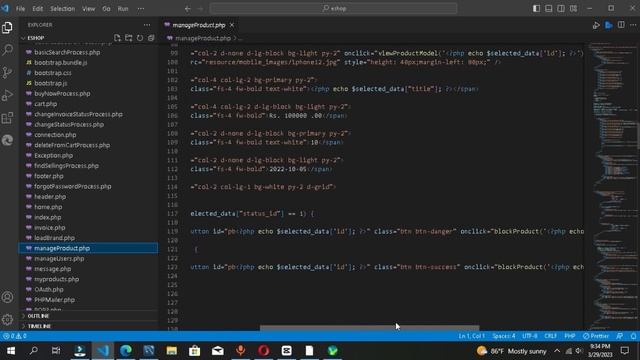Open the File menu
640x360 pixels.
coord(20,9)
